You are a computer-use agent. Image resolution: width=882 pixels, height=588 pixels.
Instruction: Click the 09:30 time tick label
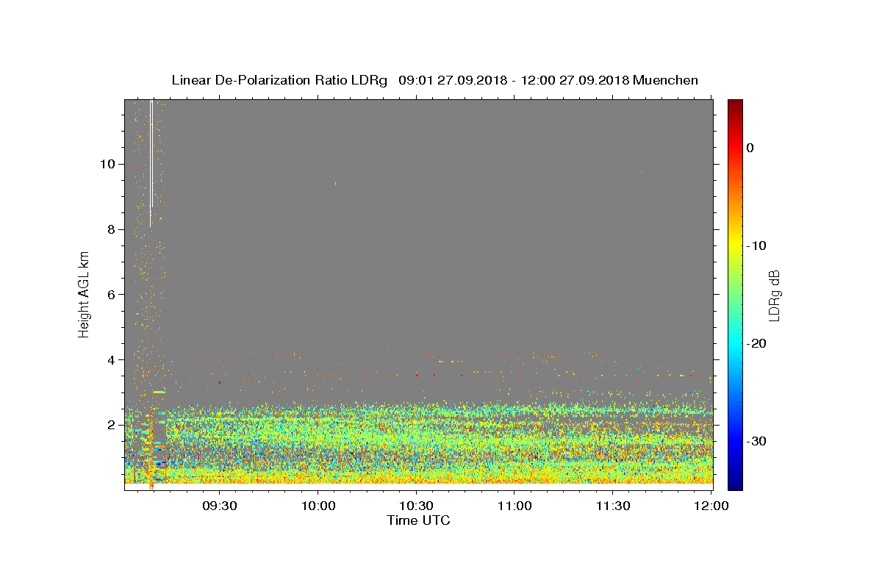(x=219, y=506)
